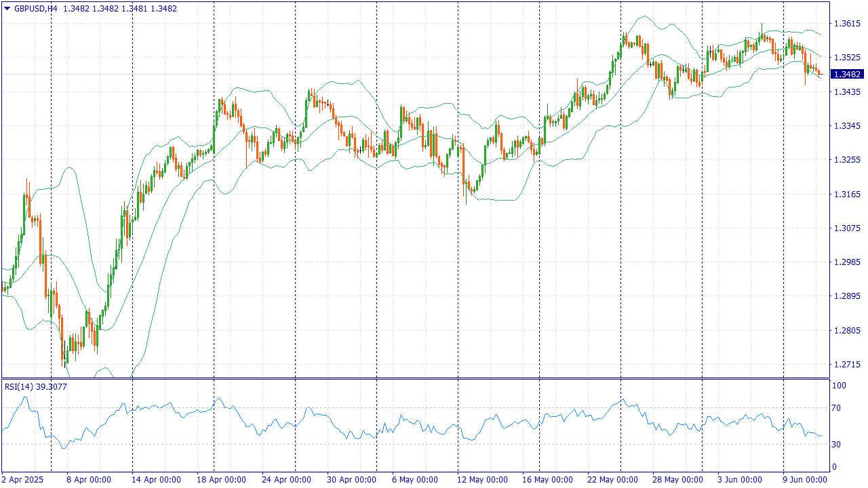Click the 8 Apr 00:00 time label
This screenshot has width=868, height=488.
click(x=89, y=480)
